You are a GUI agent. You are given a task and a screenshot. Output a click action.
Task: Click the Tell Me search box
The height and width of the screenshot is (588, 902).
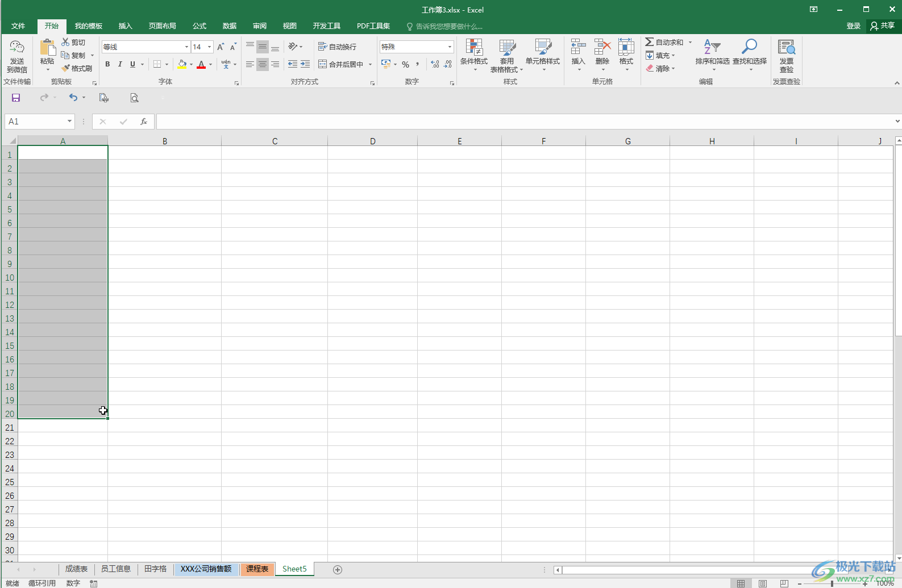pyautogui.click(x=444, y=26)
